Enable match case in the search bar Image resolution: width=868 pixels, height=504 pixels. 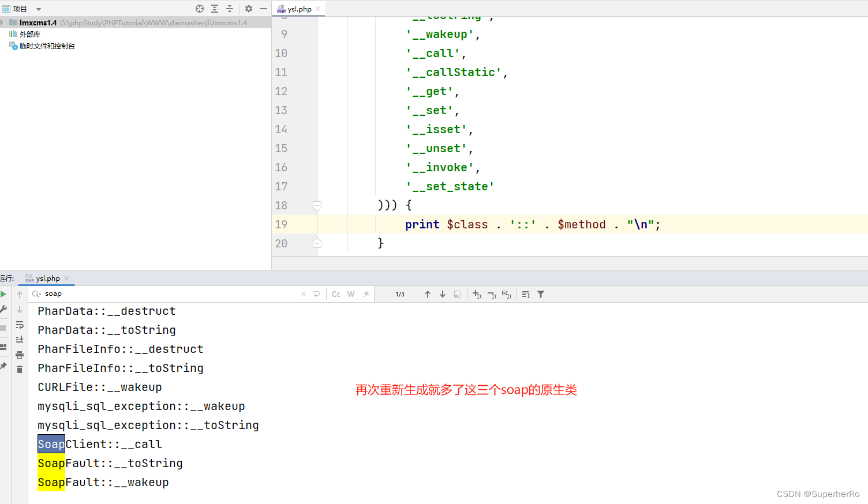[x=336, y=294]
